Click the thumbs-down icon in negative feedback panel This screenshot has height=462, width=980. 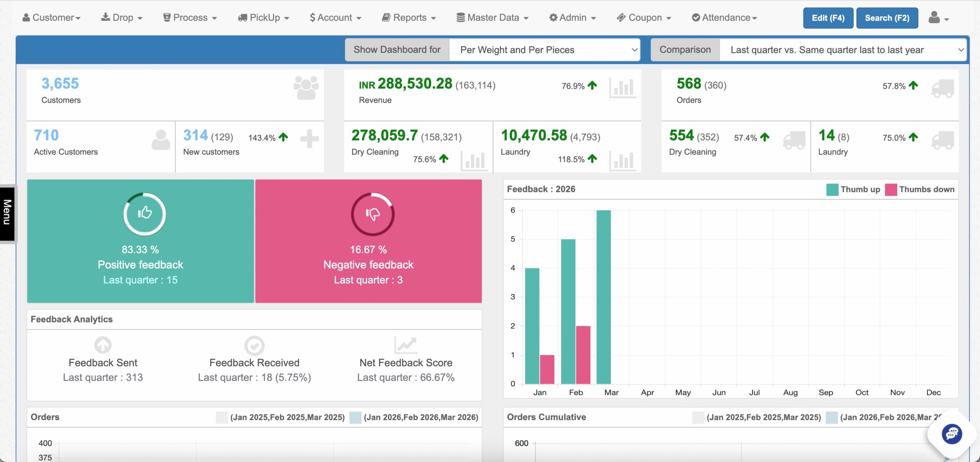coord(372,215)
